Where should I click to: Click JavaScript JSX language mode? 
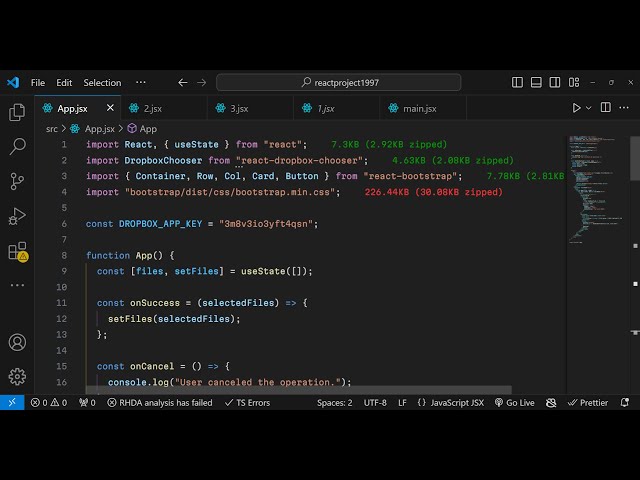click(450, 403)
